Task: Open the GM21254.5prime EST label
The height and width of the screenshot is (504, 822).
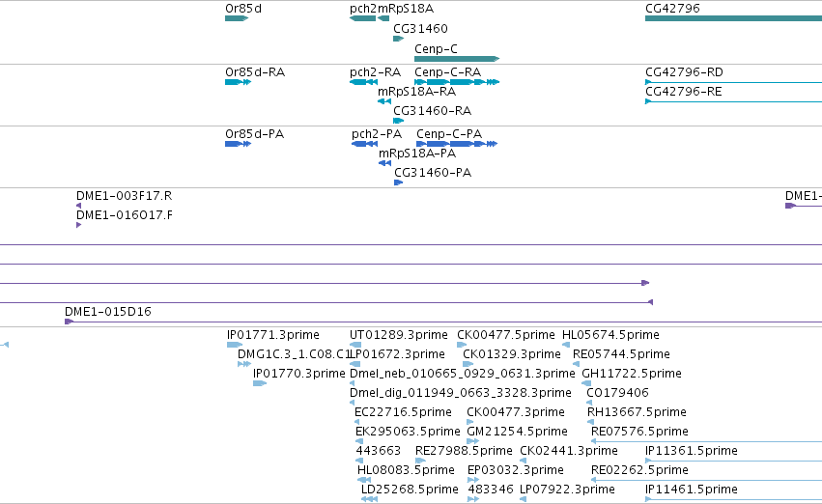Action: click(x=517, y=432)
